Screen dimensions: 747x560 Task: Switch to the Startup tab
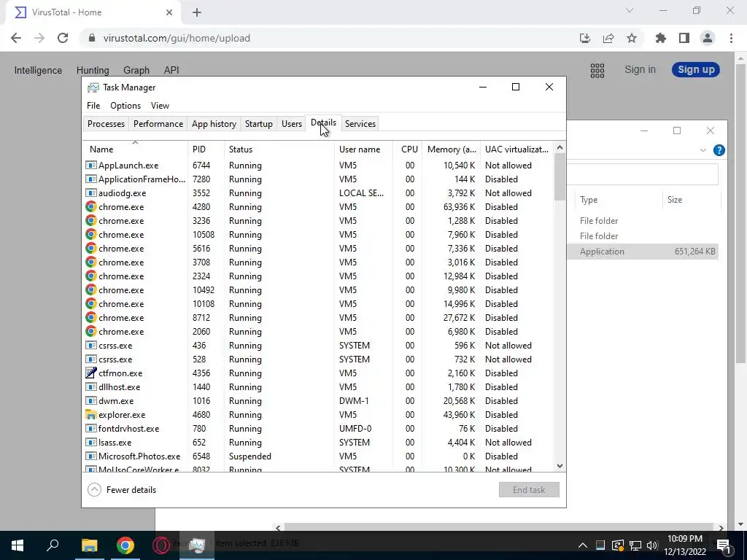click(x=259, y=124)
